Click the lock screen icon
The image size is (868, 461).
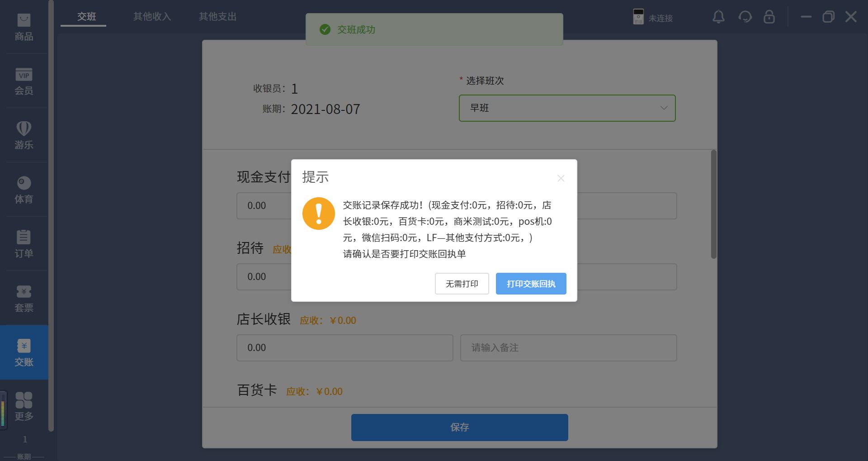pyautogui.click(x=769, y=17)
